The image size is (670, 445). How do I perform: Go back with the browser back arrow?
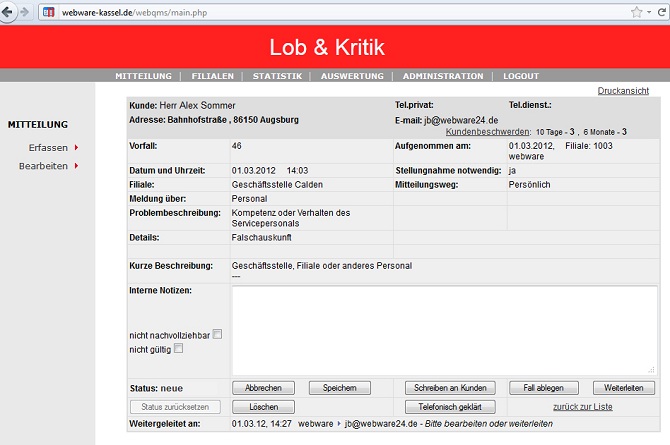pyautogui.click(x=7, y=12)
